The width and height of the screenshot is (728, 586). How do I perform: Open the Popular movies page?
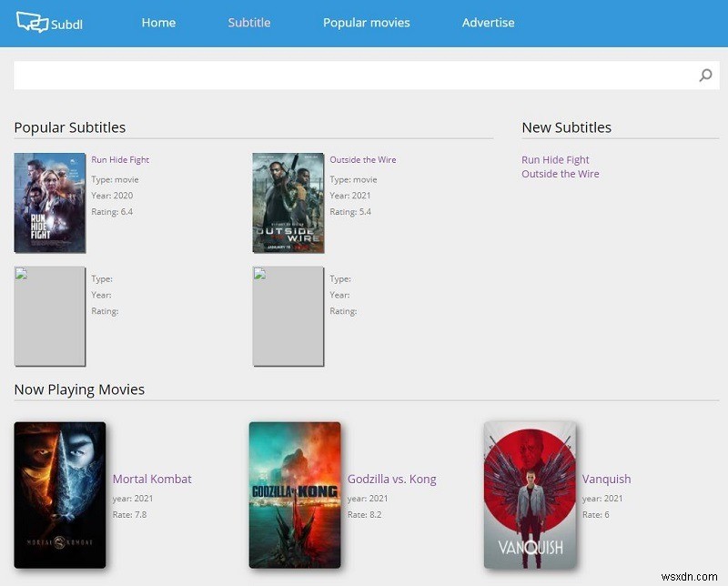366,23
